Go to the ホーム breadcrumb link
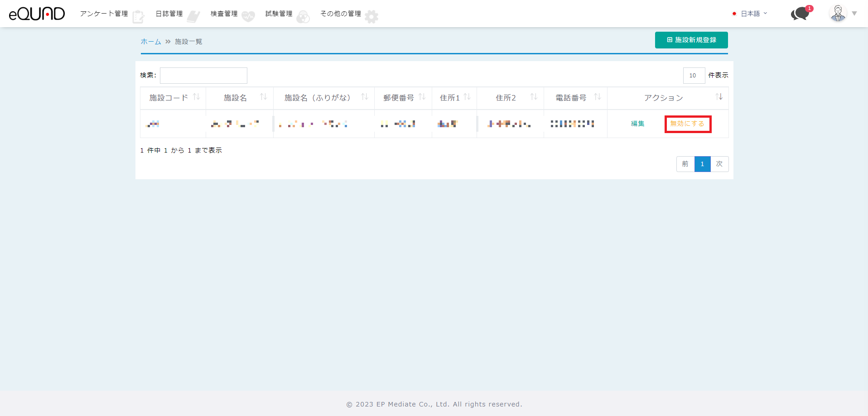Viewport: 868px width, 416px height. click(x=151, y=42)
